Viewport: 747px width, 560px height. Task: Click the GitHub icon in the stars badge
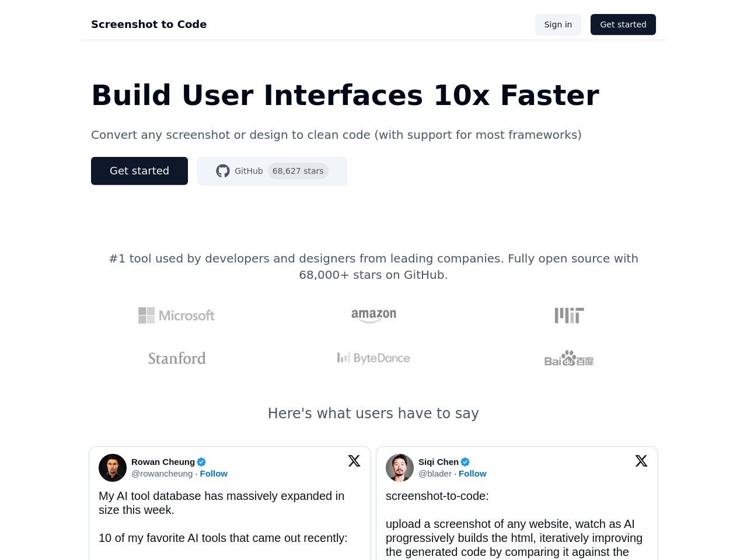(223, 171)
